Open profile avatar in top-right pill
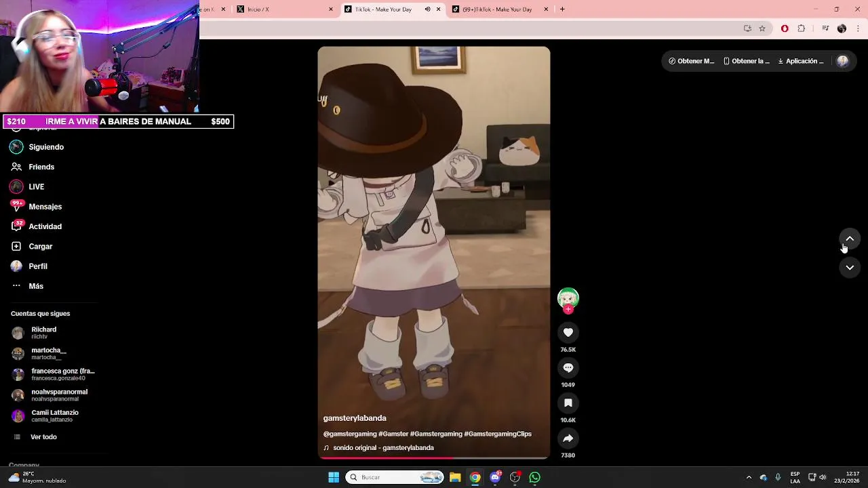 (843, 61)
